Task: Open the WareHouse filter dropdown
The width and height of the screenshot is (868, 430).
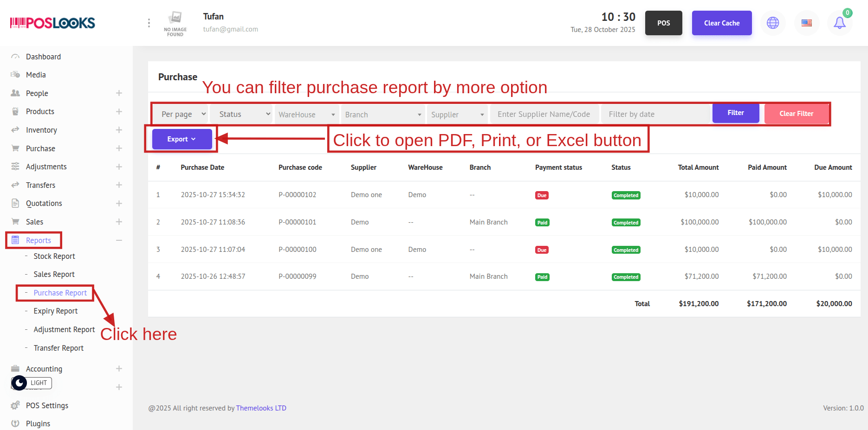Action: coord(306,115)
